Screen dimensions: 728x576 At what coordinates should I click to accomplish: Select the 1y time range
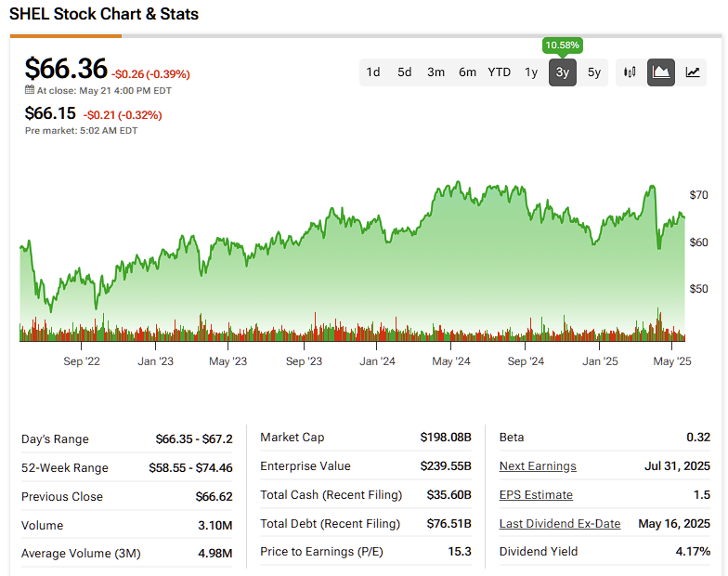click(531, 72)
